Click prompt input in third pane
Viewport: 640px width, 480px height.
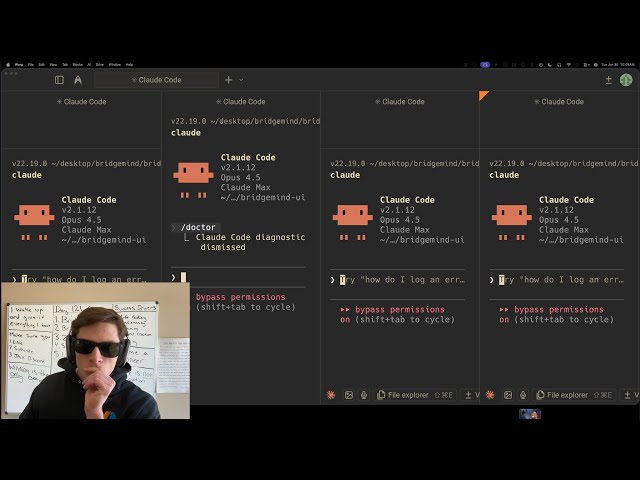point(397,280)
